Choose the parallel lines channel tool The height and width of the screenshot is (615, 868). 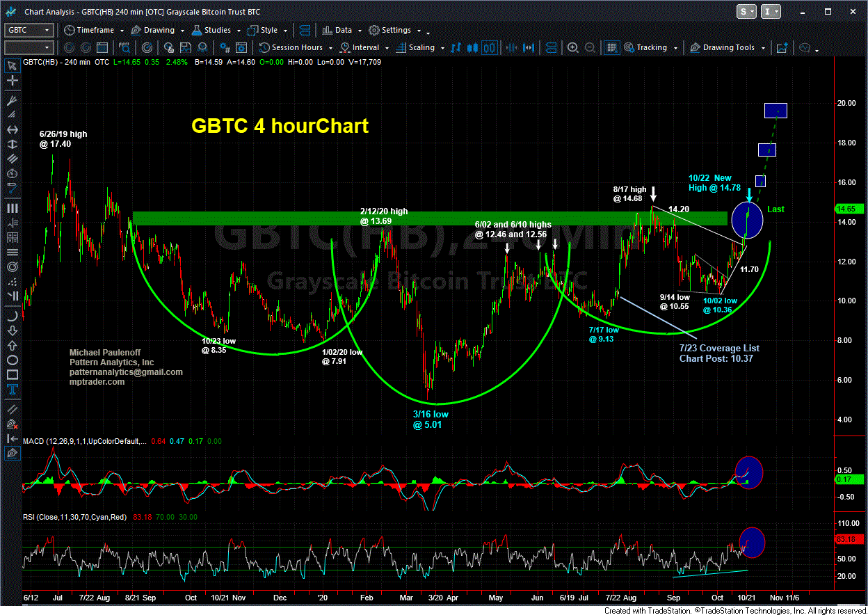[12, 159]
